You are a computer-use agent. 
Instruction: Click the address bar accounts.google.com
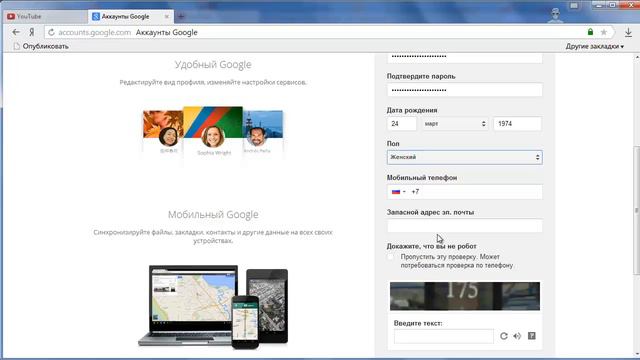pyautogui.click(x=94, y=32)
